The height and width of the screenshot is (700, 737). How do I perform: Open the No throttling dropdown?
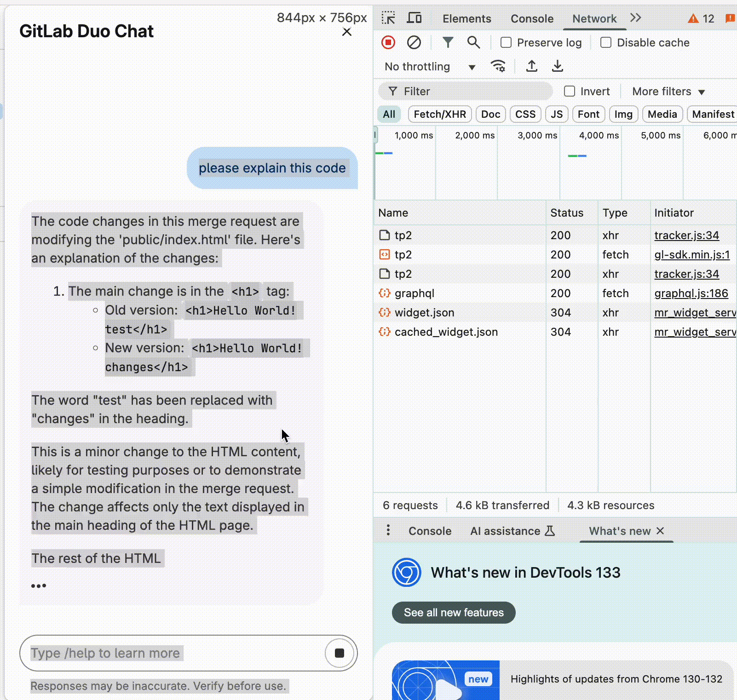[x=430, y=66]
